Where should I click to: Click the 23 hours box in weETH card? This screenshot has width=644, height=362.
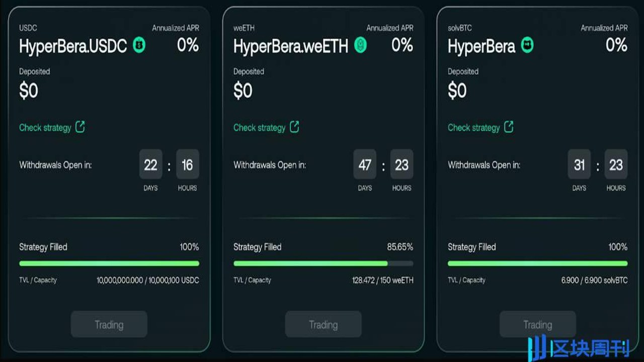coord(402,164)
